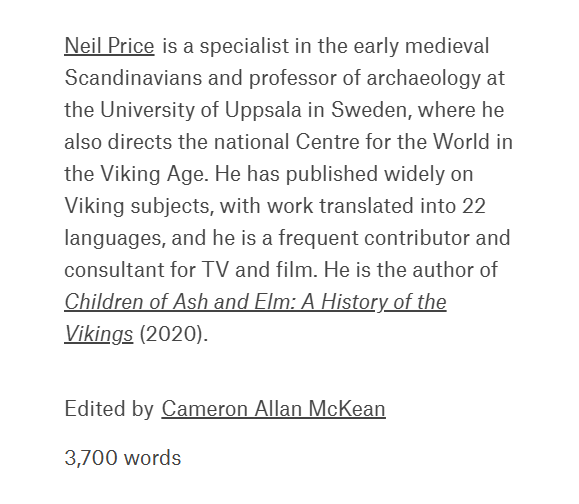Open editor Cameron Allan McKean's link

tap(273, 409)
